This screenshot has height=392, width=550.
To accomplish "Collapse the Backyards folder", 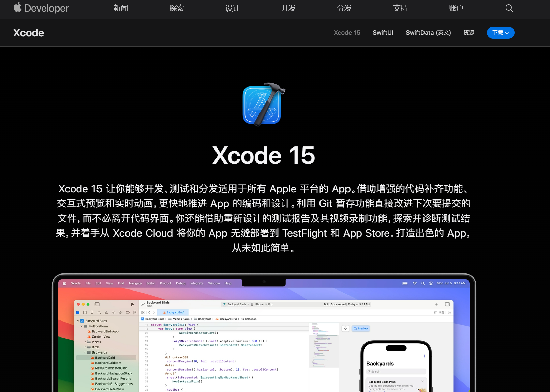I will 85,352.
